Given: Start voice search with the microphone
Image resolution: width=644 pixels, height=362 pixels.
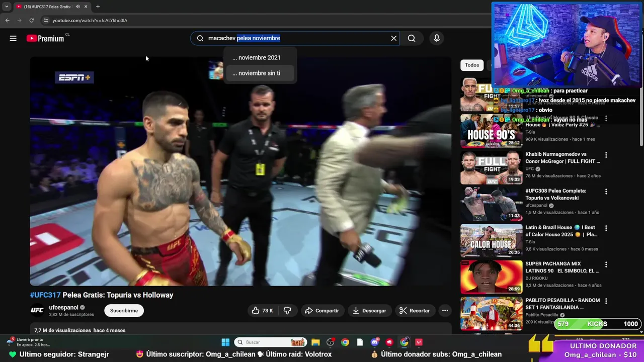Looking at the screenshot, I should click(x=437, y=38).
